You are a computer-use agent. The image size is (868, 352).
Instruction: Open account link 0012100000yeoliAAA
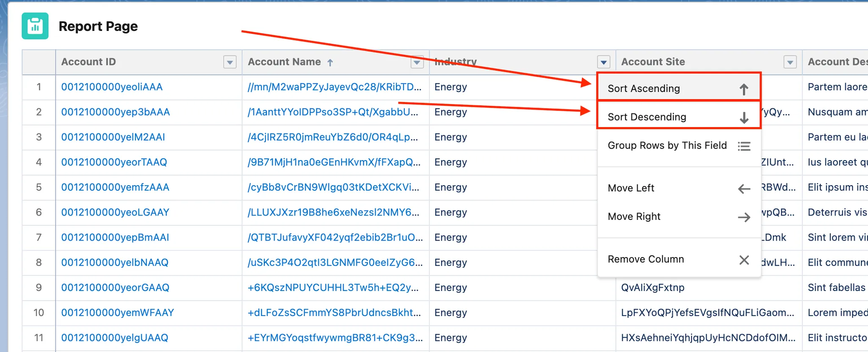pos(112,87)
